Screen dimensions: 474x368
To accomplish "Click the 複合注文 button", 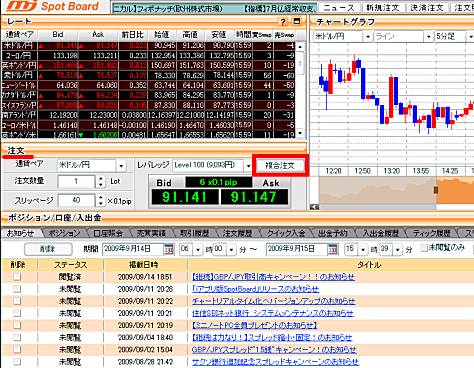I will (280, 165).
